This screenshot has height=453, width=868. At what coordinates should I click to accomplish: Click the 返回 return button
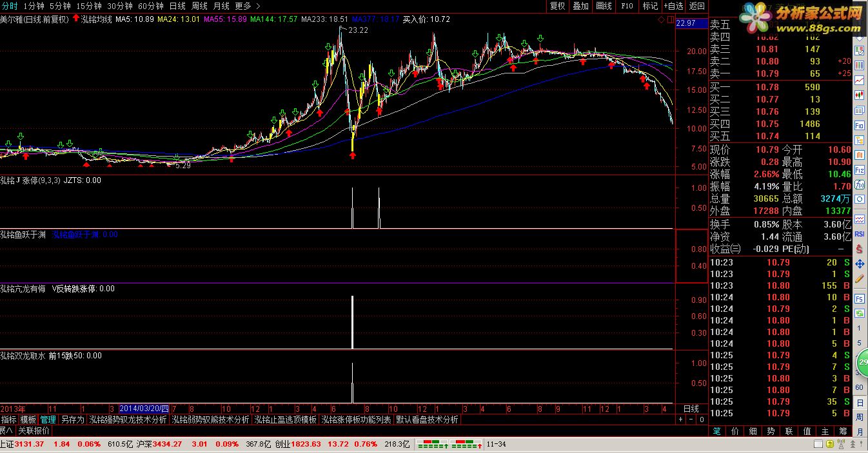click(x=697, y=6)
